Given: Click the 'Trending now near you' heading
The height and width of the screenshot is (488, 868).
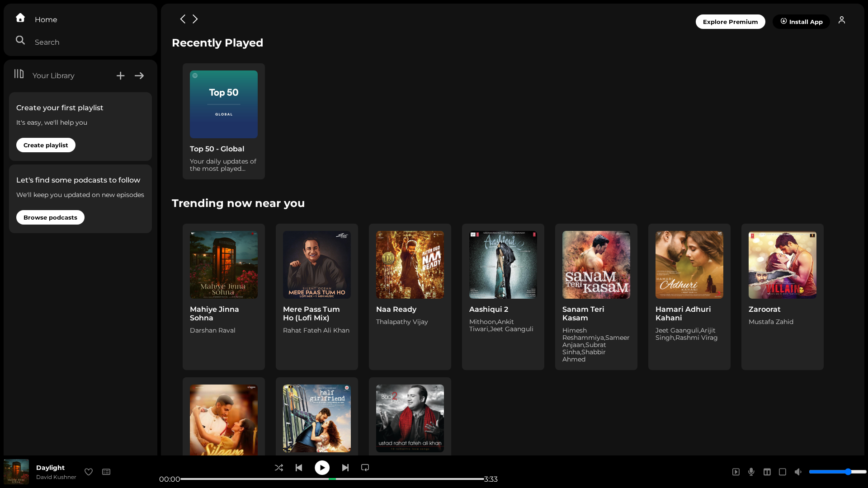Looking at the screenshot, I should [x=238, y=203].
